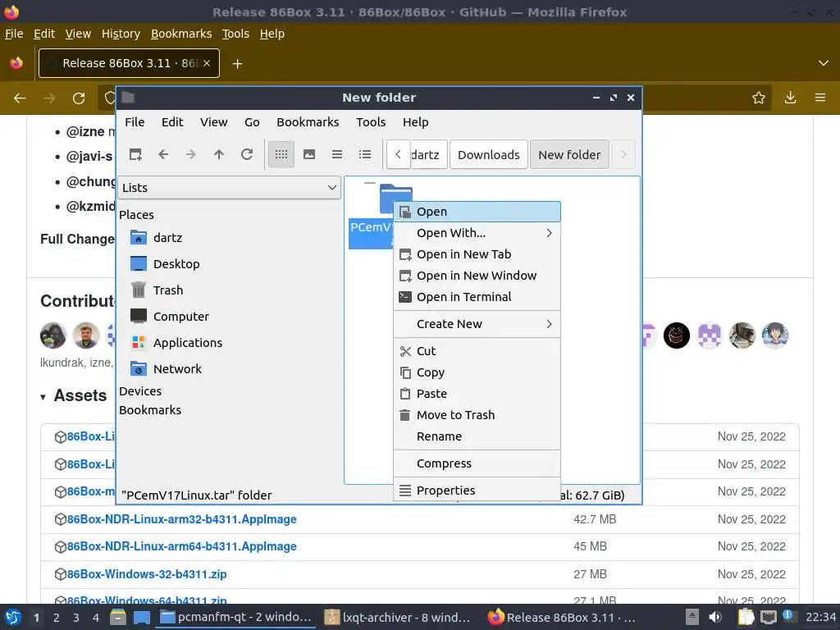The width and height of the screenshot is (840, 630).
Task: Open new tab in file manager toolbar
Action: click(x=135, y=154)
